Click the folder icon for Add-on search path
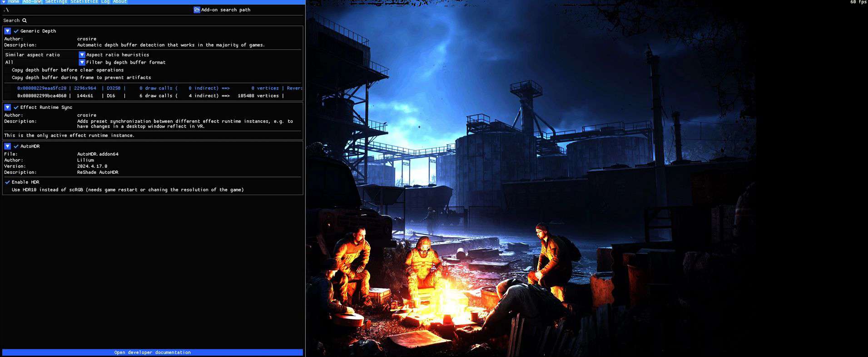Screen dimensions: 868x357 (197, 10)
